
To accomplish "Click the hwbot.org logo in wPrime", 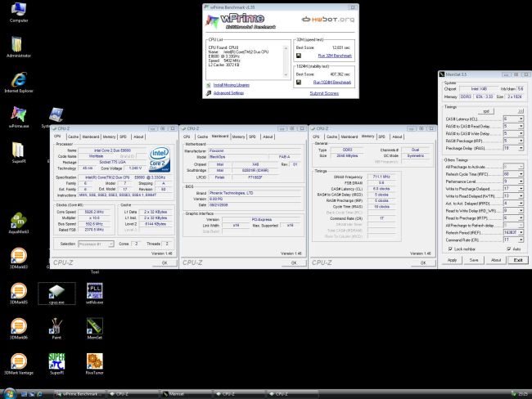I will tap(328, 20).
